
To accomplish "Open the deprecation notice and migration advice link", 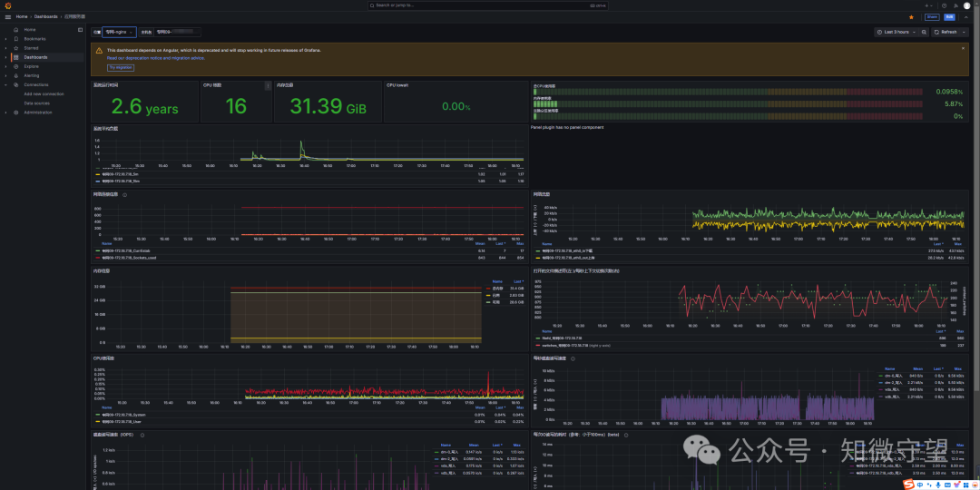I will (156, 57).
